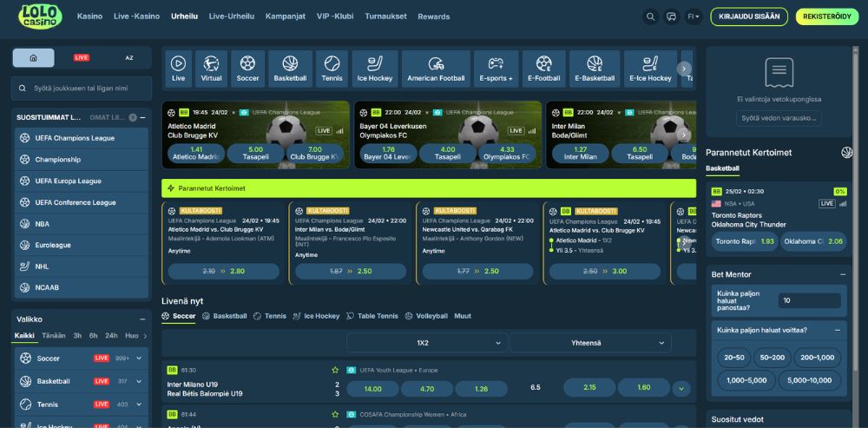The width and height of the screenshot is (868, 434).
Task: Click the Rekisteröidy register button
Action: click(826, 16)
